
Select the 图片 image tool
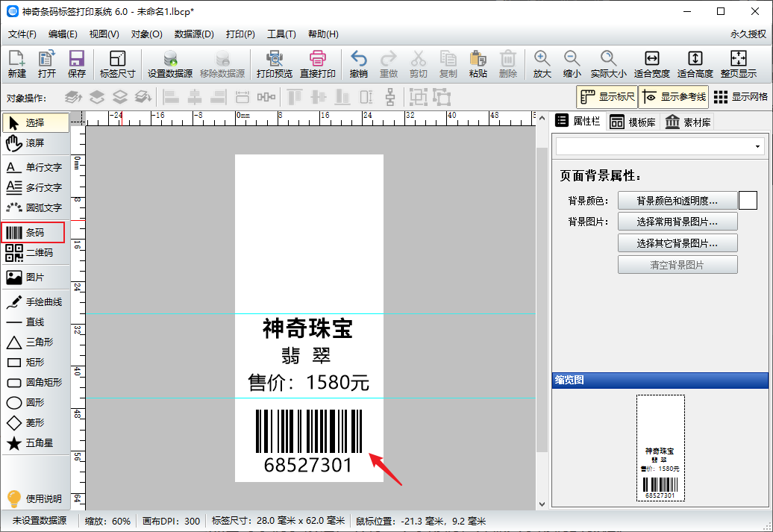pos(36,278)
